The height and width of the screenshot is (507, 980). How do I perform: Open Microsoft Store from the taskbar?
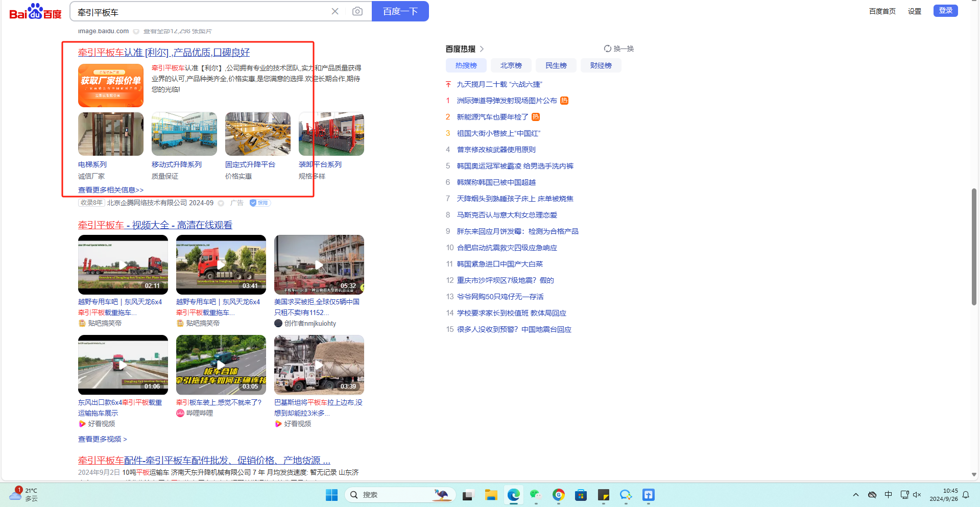(581, 495)
